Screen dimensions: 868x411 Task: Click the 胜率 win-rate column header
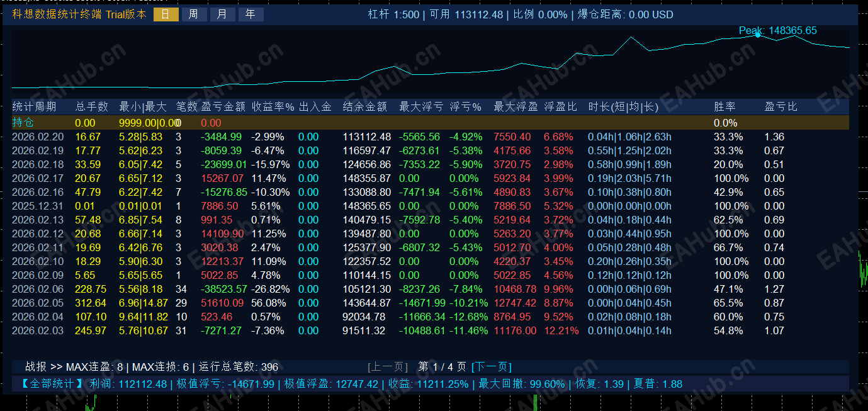(725, 106)
